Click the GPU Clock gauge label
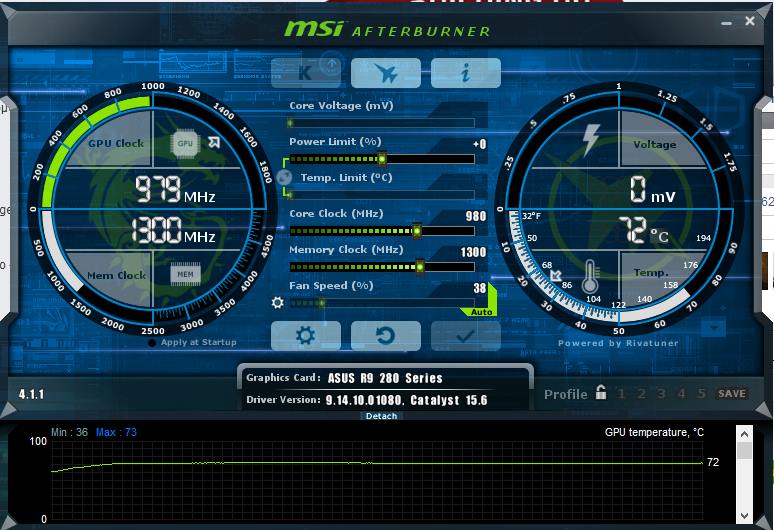774x530 pixels. coord(116,144)
